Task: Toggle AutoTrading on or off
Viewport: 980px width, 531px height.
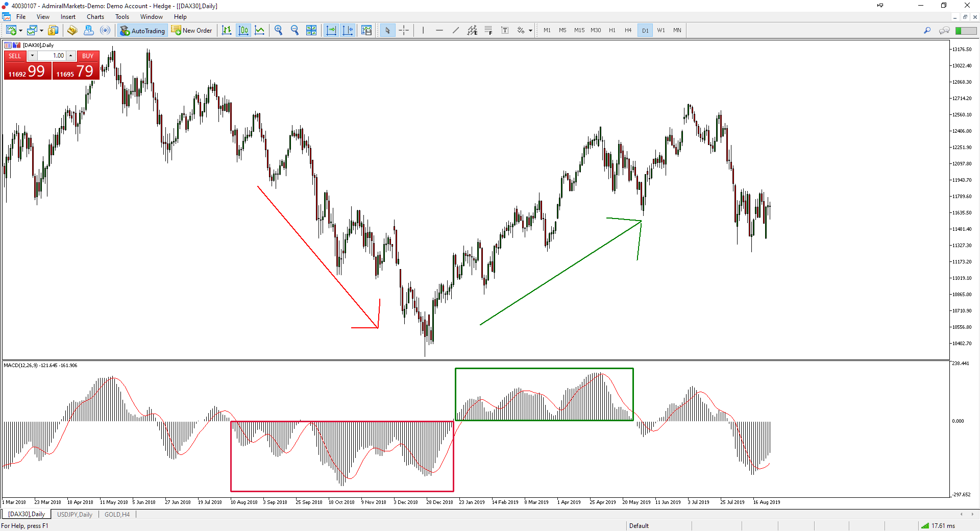Action: pos(142,30)
